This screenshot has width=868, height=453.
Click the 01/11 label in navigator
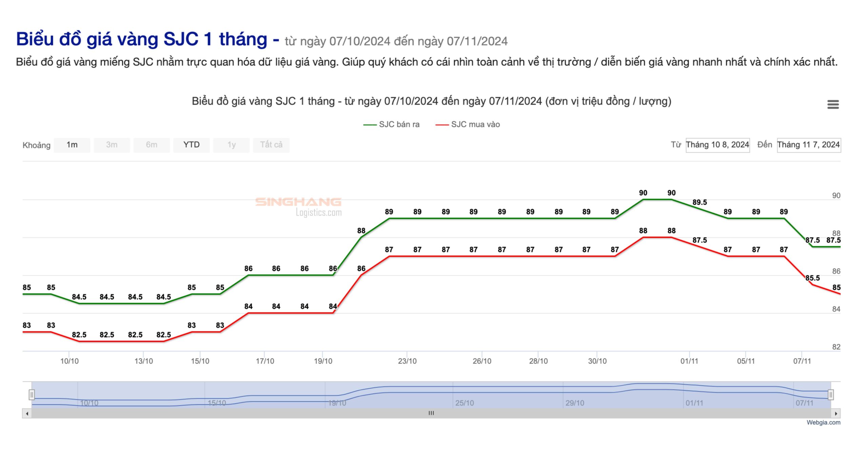(694, 403)
